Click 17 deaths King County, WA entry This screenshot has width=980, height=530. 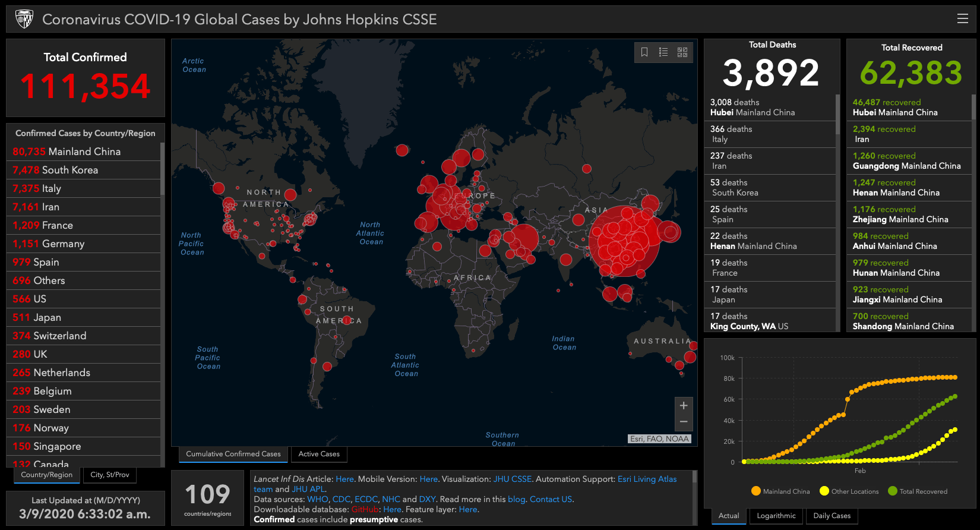[x=770, y=321]
